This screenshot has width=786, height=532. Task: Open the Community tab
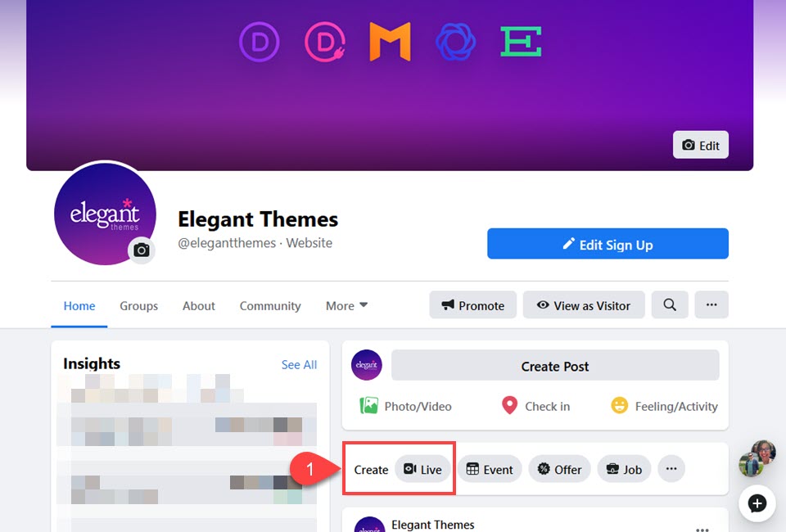270,305
